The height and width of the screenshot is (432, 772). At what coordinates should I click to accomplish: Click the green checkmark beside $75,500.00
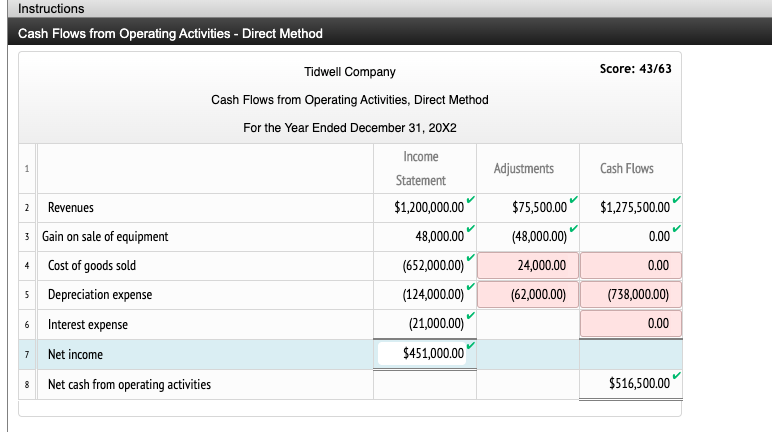point(574,199)
